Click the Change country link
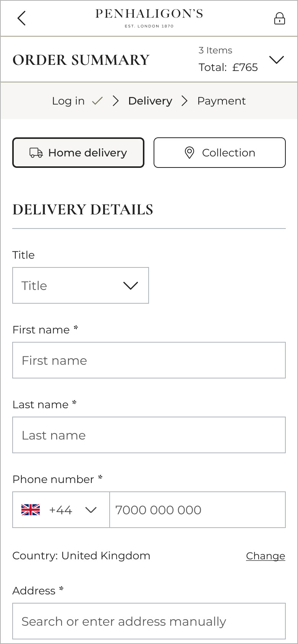 [266, 556]
